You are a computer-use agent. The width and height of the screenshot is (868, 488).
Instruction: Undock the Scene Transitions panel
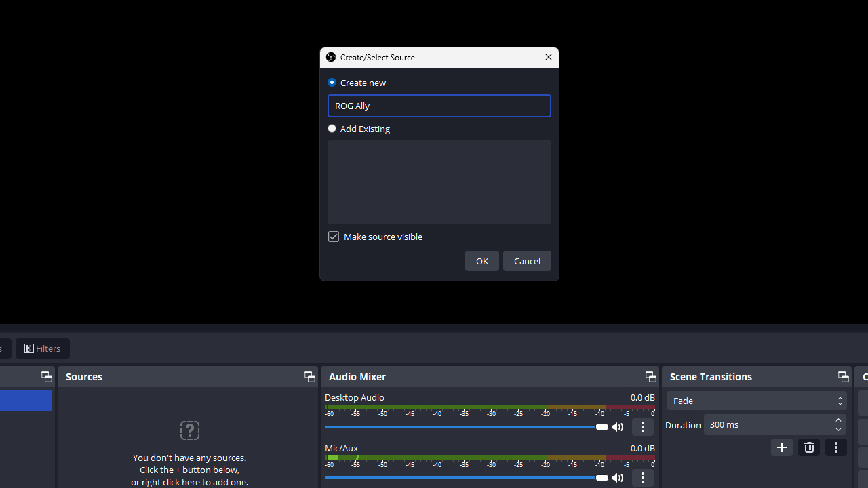[x=843, y=377]
